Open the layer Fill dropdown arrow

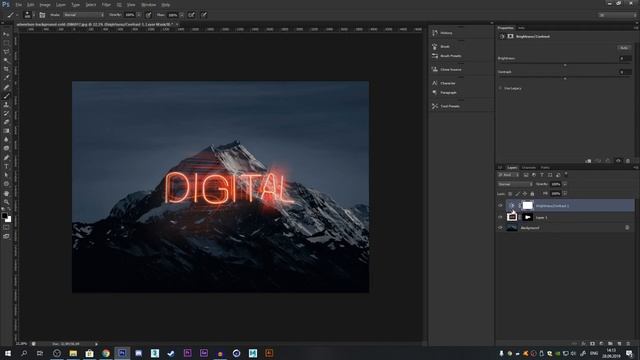[x=565, y=193]
